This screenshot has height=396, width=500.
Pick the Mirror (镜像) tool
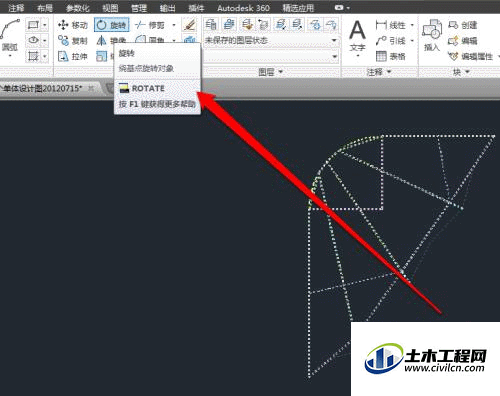tap(112, 41)
